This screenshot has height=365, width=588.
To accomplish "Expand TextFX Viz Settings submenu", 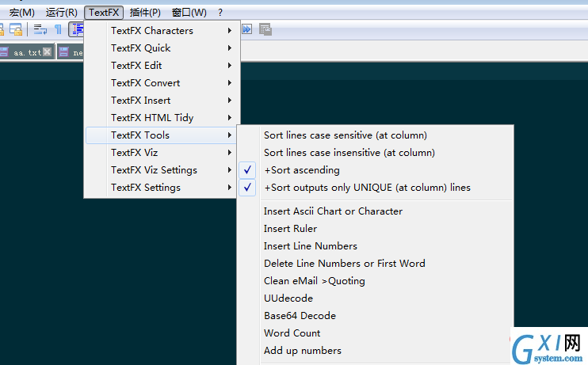I will [161, 170].
